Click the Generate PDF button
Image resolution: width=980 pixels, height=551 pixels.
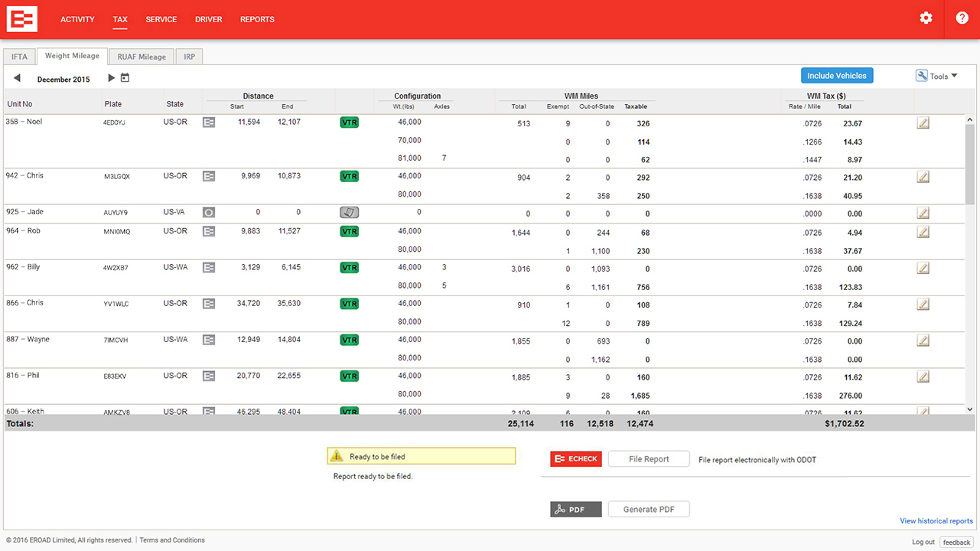(x=649, y=510)
